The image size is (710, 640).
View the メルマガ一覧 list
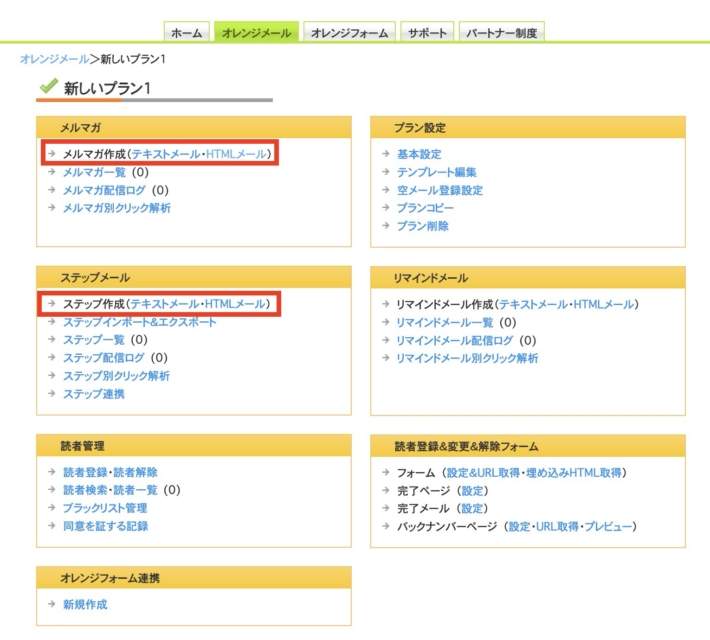tap(94, 172)
